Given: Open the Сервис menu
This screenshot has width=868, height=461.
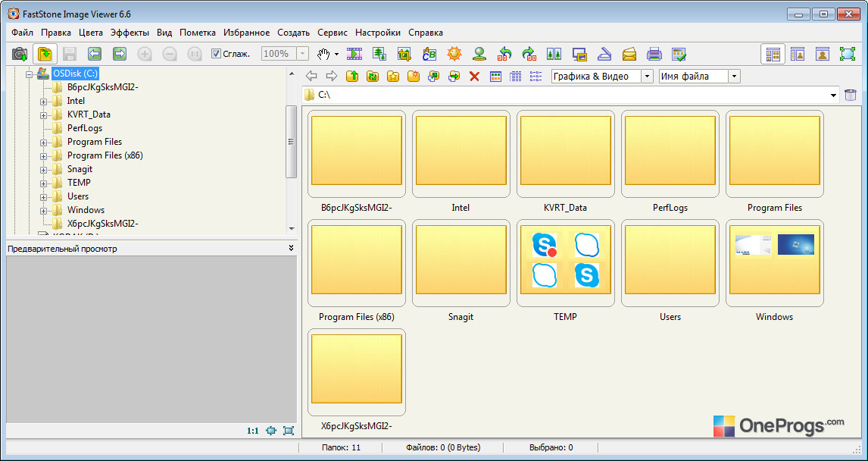Looking at the screenshot, I should [x=333, y=33].
